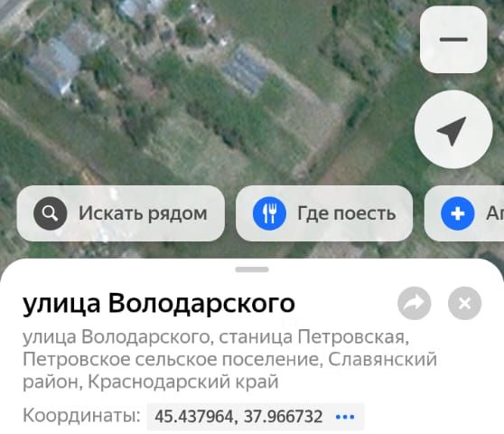
Task: Select the Где поесть chip label
Action: 346,213
